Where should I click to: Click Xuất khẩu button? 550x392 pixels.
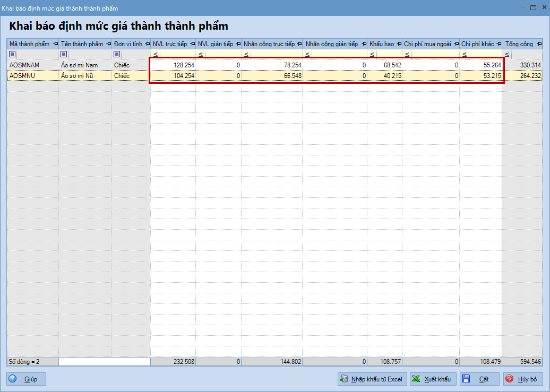433,379
